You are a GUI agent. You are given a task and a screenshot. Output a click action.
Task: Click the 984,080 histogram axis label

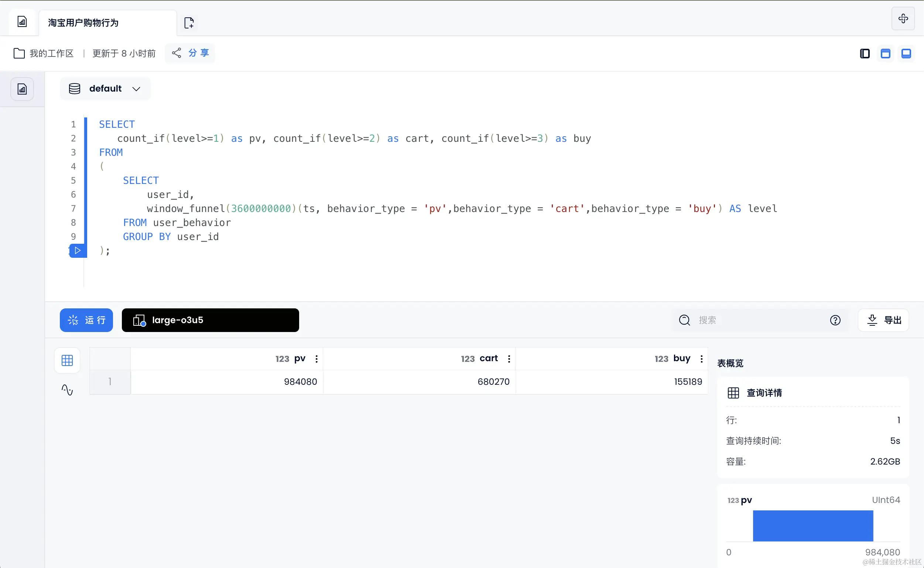(x=882, y=552)
